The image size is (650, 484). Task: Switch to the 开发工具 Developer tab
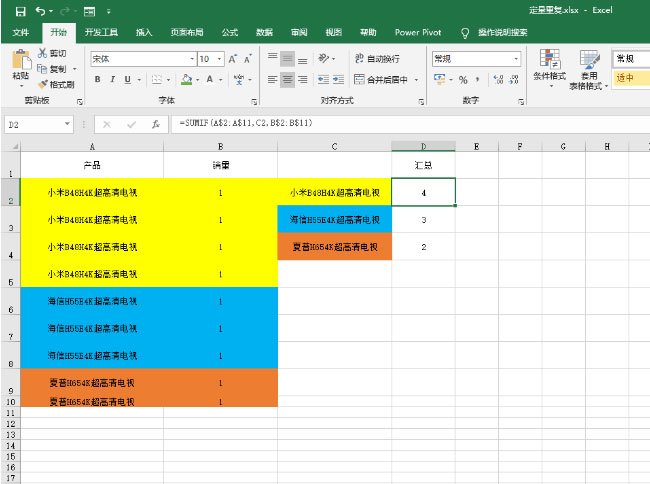pos(101,32)
